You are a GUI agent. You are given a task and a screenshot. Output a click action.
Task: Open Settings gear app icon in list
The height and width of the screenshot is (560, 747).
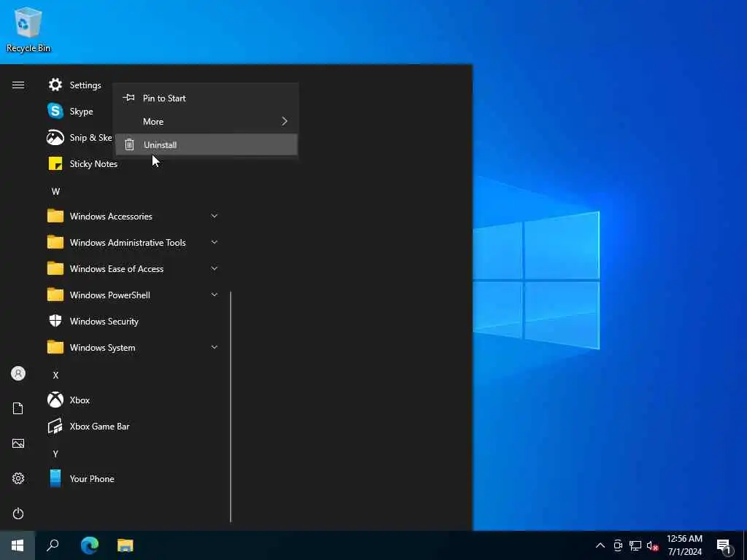[55, 85]
